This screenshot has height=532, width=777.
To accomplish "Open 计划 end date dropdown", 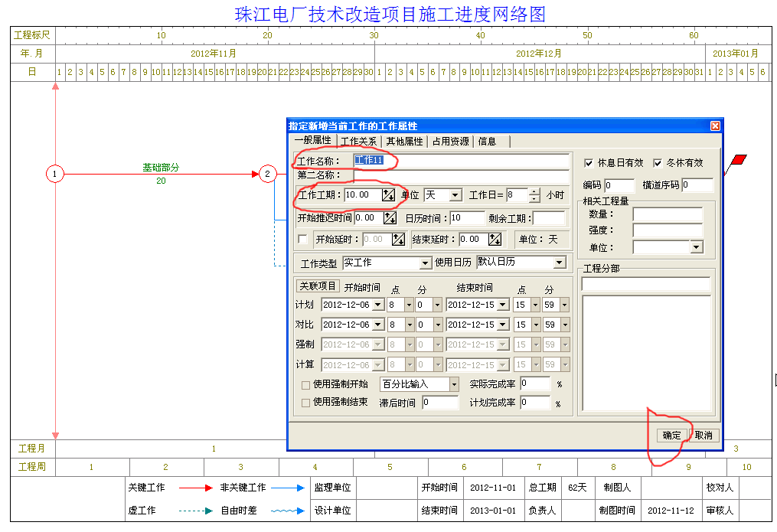I will coord(503,305).
